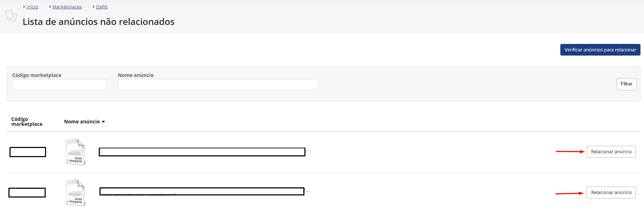Click the breadcrumb arrow before Marketplaces

point(50,7)
